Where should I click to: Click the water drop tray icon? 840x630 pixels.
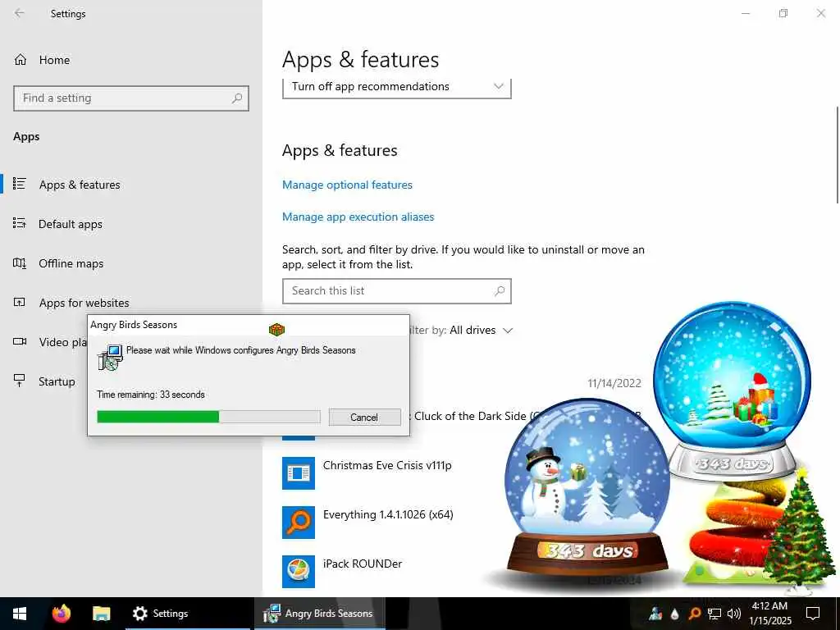(x=674, y=614)
